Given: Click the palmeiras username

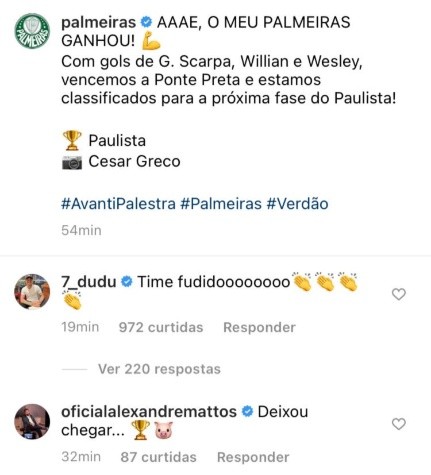Looking at the screenshot, I should coord(99,23).
